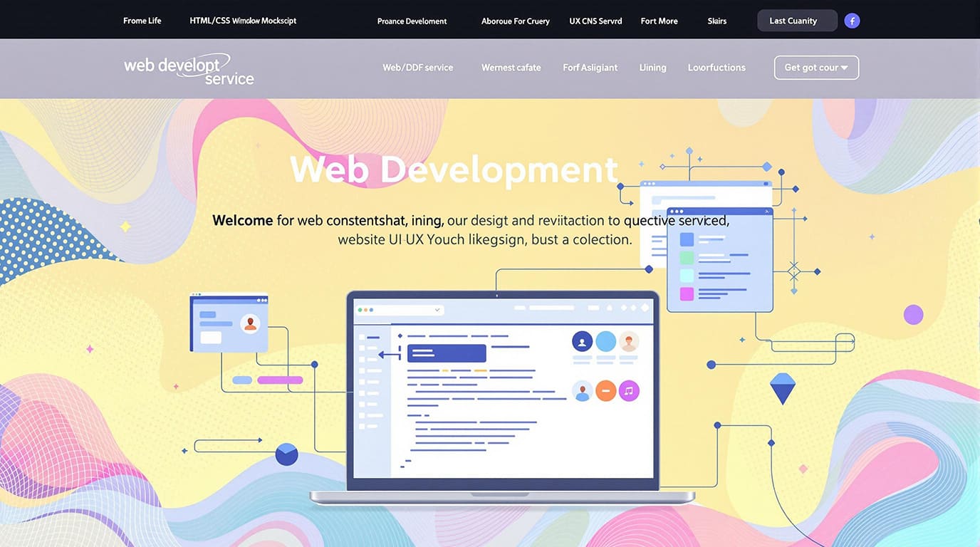This screenshot has width=980, height=547.
Task: Toggle the green status dot in the browser mockup
Action: tap(360, 310)
